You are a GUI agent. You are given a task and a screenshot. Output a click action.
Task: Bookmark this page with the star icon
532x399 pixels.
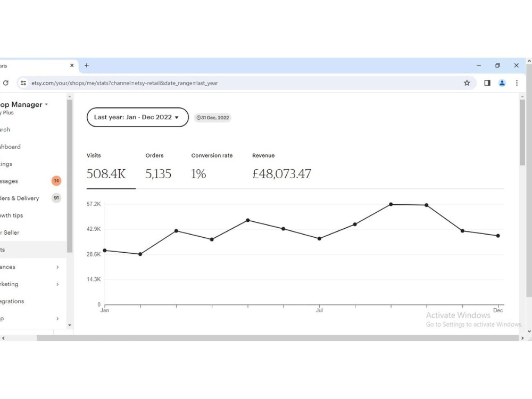467,83
